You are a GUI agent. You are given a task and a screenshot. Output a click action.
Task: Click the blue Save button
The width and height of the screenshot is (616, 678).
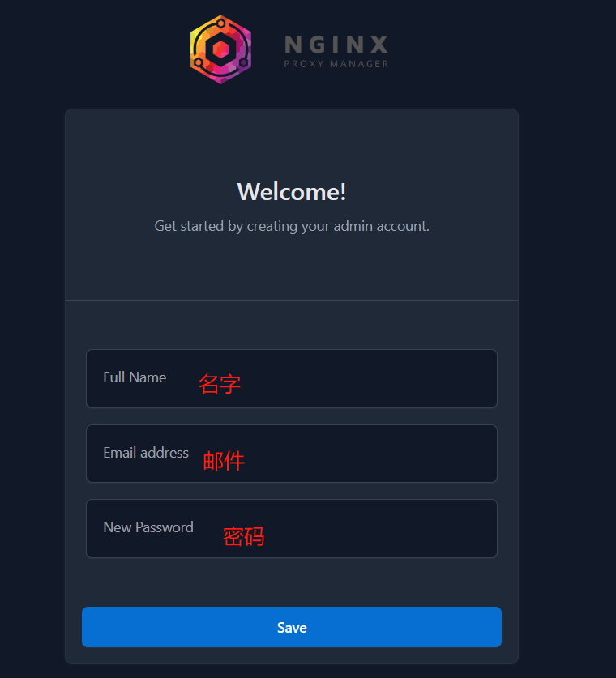point(292,627)
